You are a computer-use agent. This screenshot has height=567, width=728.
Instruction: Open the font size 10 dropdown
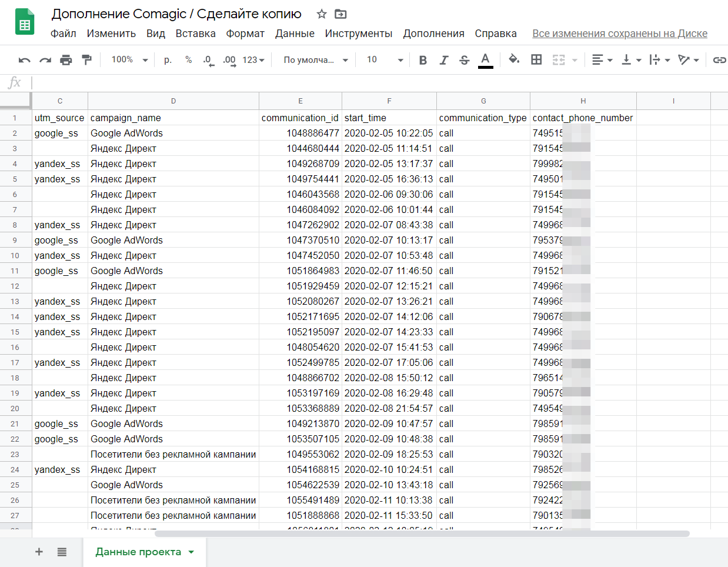point(385,60)
